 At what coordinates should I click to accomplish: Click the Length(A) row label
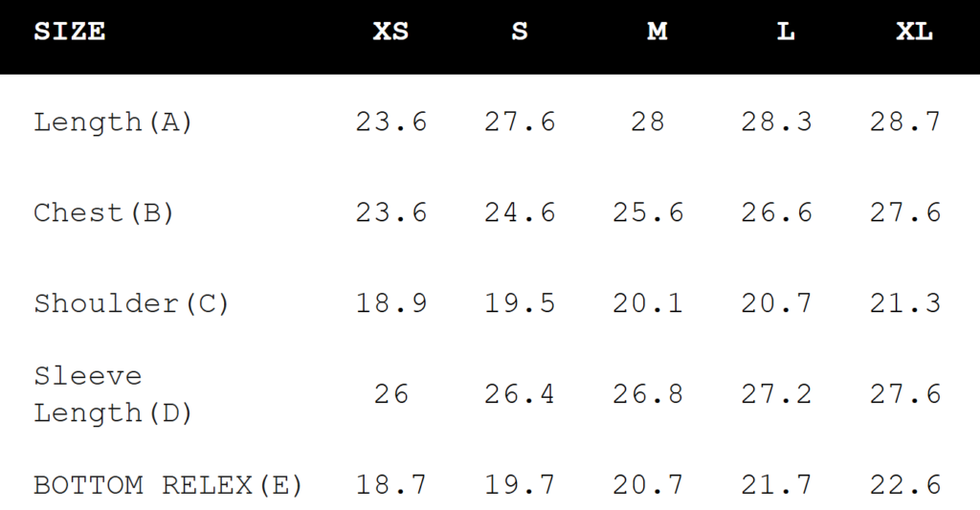point(113,122)
